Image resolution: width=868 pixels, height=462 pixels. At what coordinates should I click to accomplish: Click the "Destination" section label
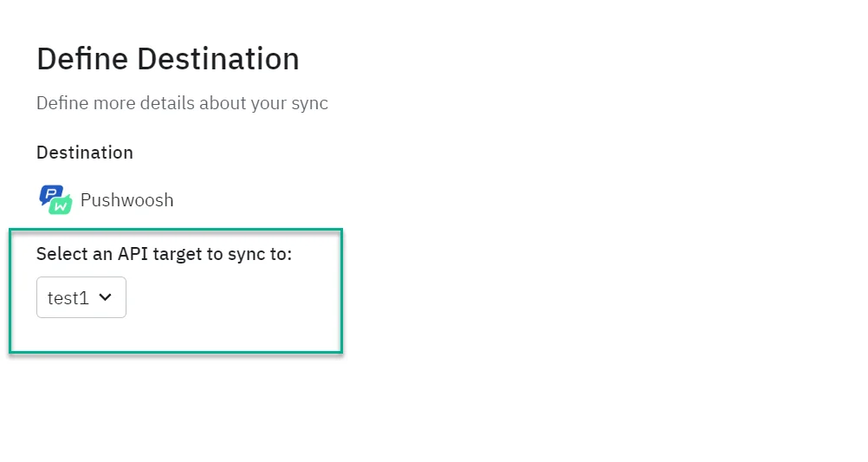(x=85, y=153)
